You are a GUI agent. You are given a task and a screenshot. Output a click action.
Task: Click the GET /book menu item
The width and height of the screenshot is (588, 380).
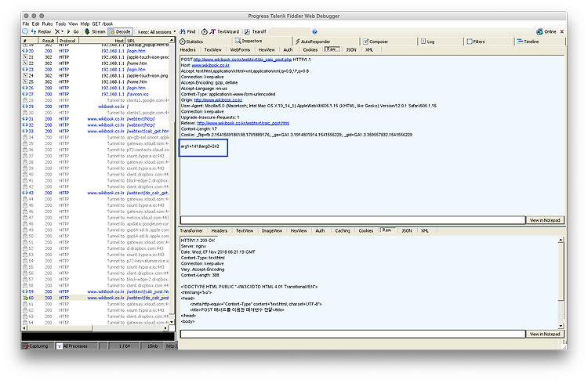(103, 24)
